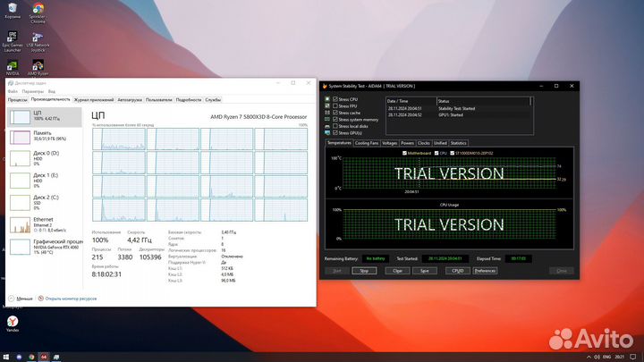Uncheck the Stress system memory checkbox
Image resolution: width=644 pixels, height=362 pixels.
coord(335,120)
